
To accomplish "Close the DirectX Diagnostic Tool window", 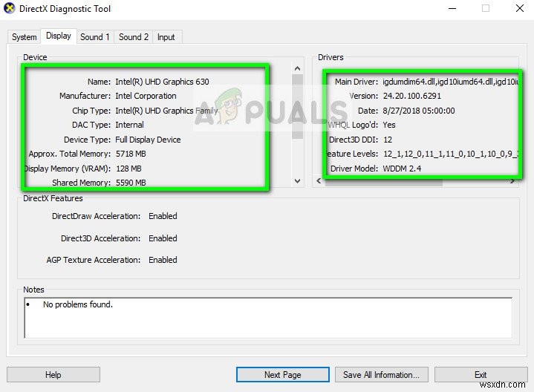I will click(x=520, y=8).
